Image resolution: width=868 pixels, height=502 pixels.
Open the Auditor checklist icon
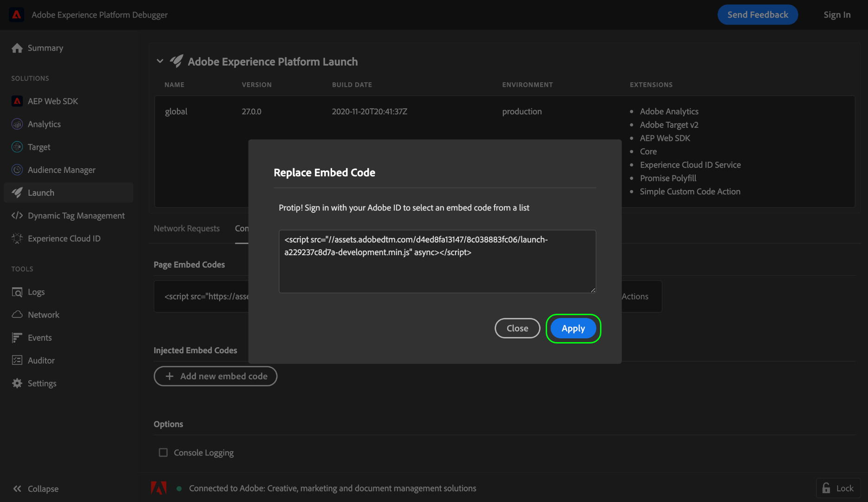pyautogui.click(x=17, y=360)
